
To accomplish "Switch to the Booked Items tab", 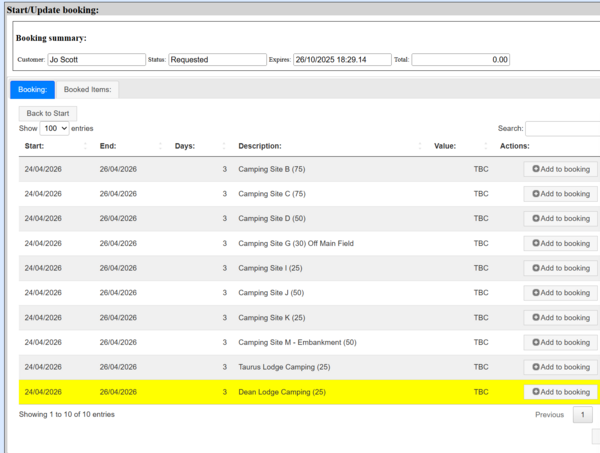I will pyautogui.click(x=87, y=89).
